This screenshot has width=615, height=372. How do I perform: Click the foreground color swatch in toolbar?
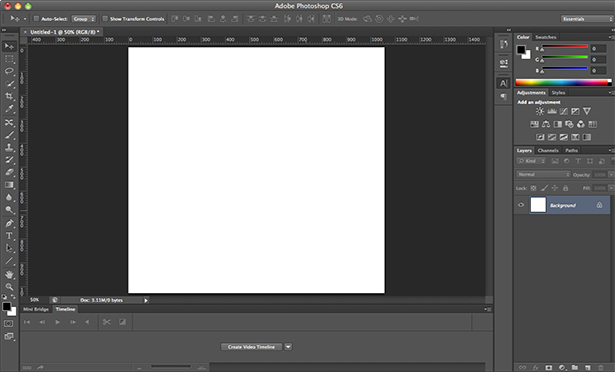pos(7,306)
